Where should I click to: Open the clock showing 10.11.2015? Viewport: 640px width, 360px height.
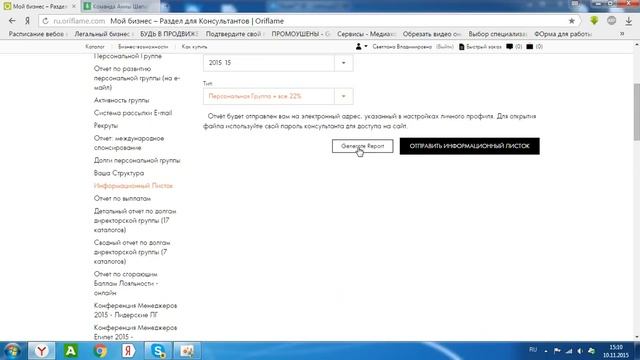pyautogui.click(x=616, y=351)
